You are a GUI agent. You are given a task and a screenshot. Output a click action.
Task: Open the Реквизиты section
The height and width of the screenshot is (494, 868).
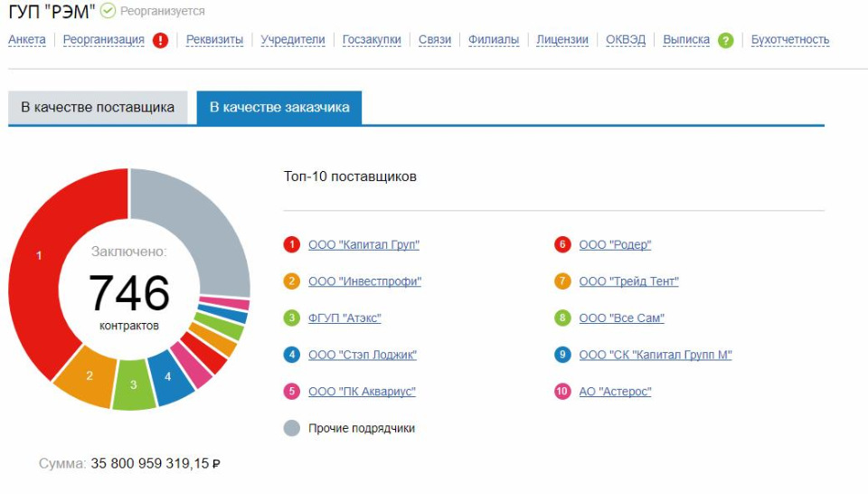[x=215, y=40]
